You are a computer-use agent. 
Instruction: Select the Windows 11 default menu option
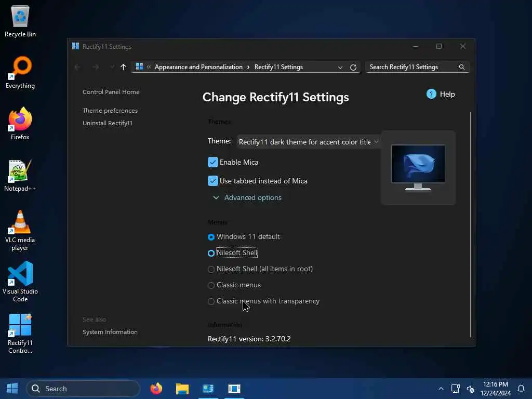[x=211, y=237]
